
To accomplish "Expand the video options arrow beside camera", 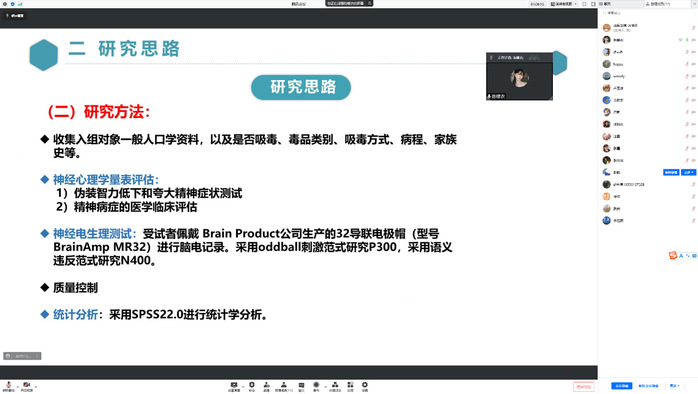I will [x=36, y=386].
